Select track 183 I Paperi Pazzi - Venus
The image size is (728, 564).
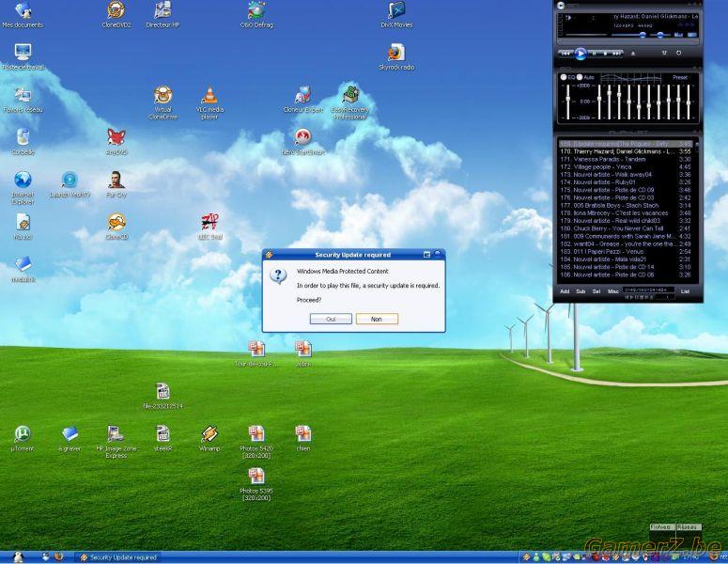[x=626, y=251]
